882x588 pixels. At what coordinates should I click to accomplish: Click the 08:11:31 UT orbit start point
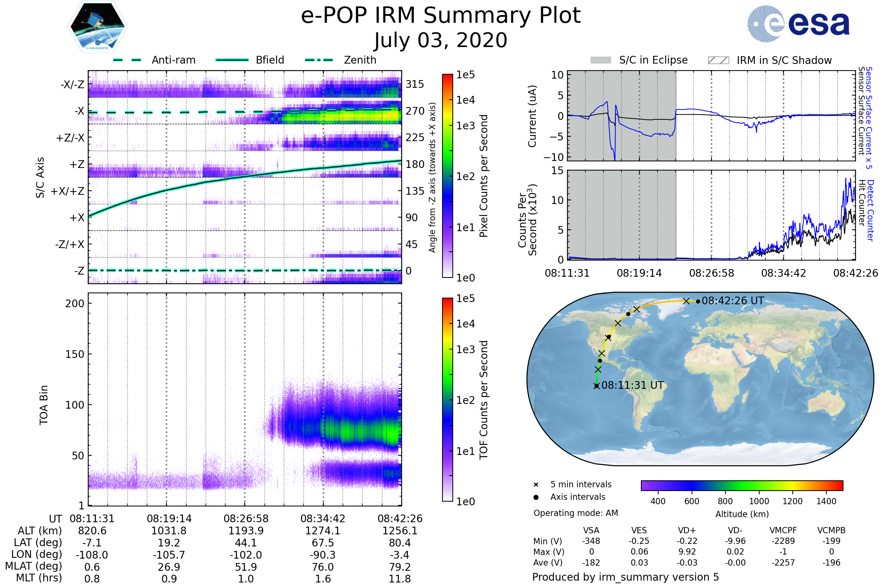(596, 386)
